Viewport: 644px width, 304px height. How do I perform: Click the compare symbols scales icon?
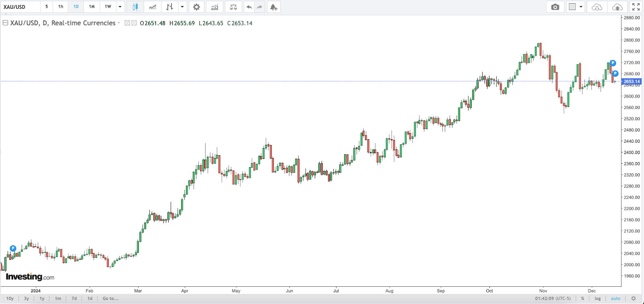tap(233, 7)
